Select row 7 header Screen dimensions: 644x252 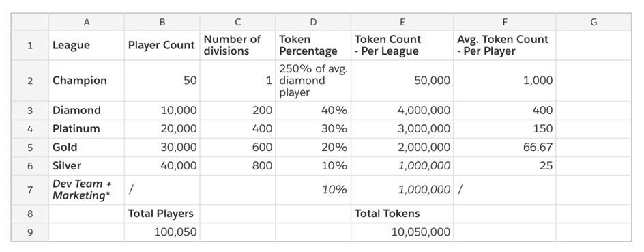(30, 190)
